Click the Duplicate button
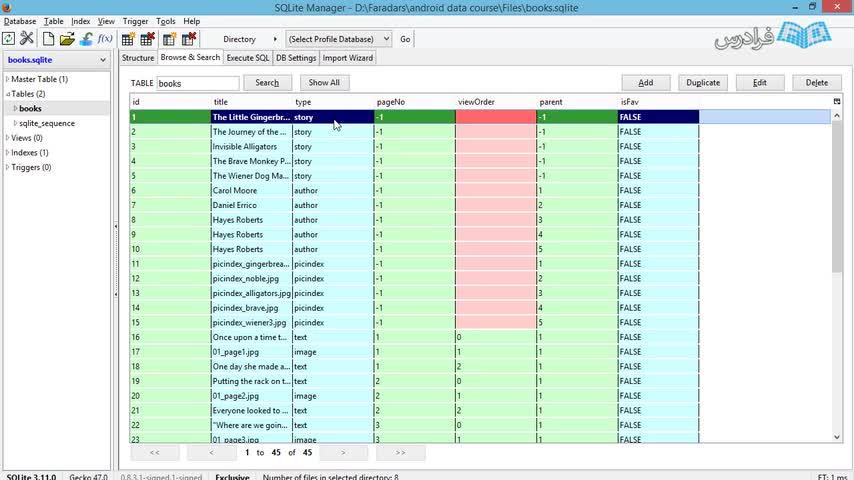The image size is (854, 480). (x=703, y=83)
